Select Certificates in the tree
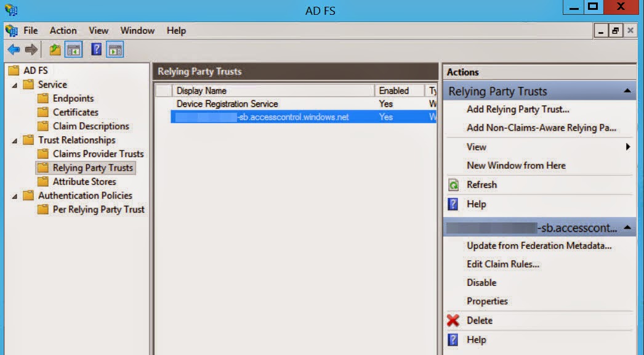This screenshot has width=644, height=355. [x=76, y=112]
